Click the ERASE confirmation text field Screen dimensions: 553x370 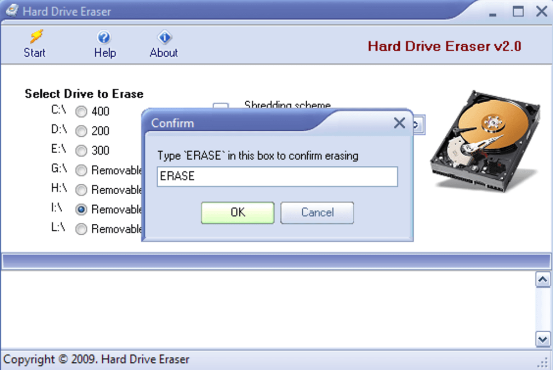(277, 176)
